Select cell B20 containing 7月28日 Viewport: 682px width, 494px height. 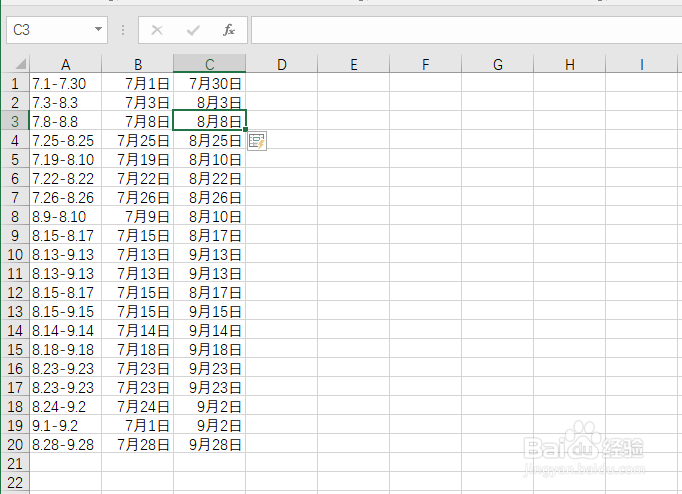pyautogui.click(x=137, y=444)
